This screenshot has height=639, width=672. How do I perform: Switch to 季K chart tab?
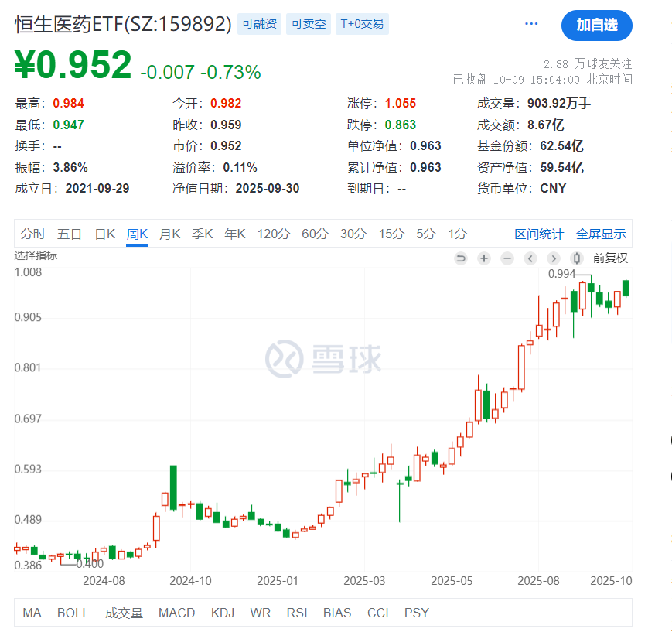point(203,234)
